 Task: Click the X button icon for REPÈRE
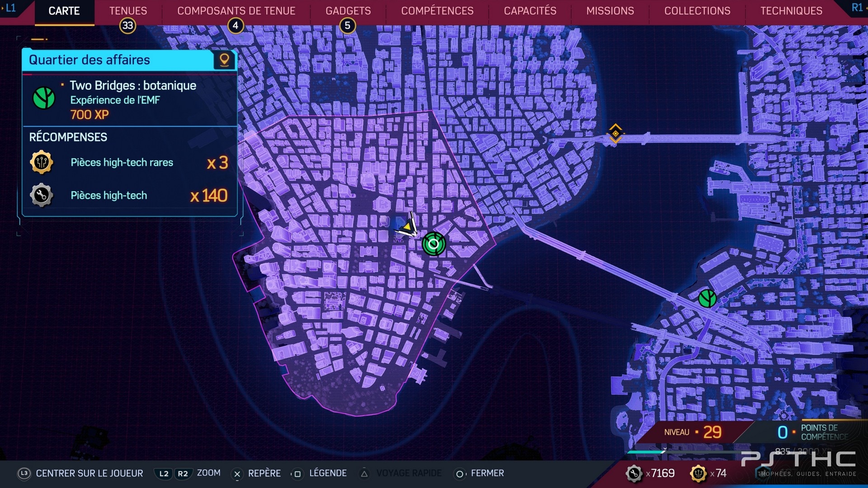[237, 474]
